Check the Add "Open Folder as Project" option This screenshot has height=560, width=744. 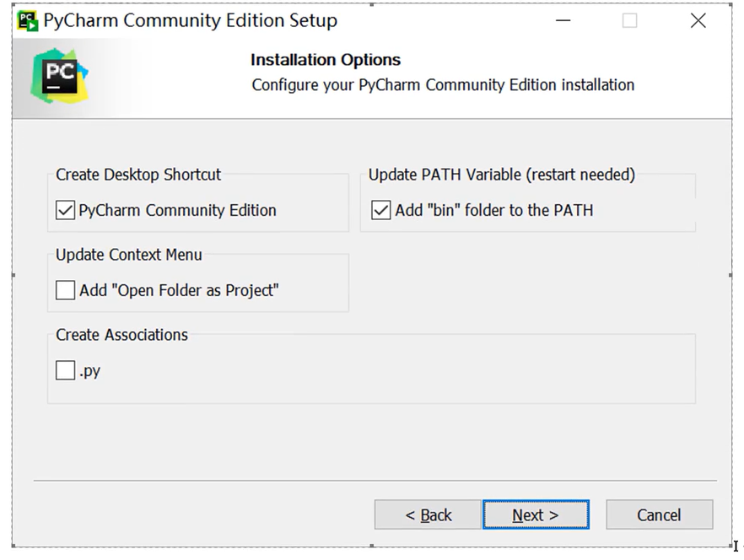coord(66,290)
